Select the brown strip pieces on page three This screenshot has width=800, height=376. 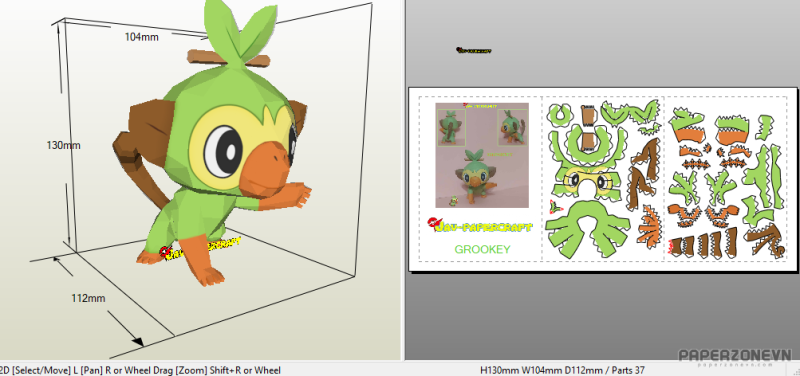pos(704,242)
